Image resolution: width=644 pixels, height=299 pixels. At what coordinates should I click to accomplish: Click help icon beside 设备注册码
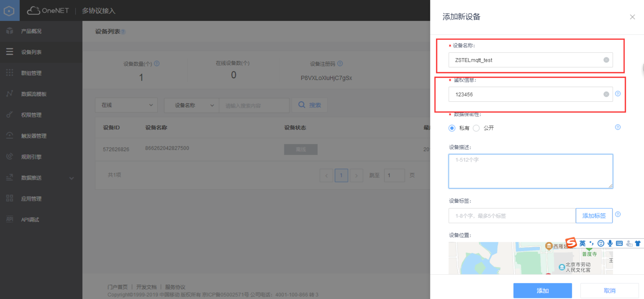(x=340, y=64)
